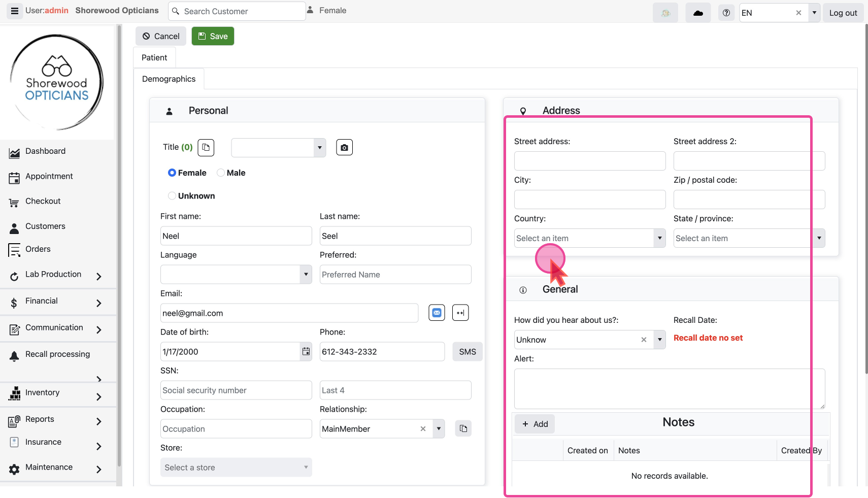This screenshot has width=868, height=498.
Task: Click the cloud icon in top bar
Action: tap(698, 13)
